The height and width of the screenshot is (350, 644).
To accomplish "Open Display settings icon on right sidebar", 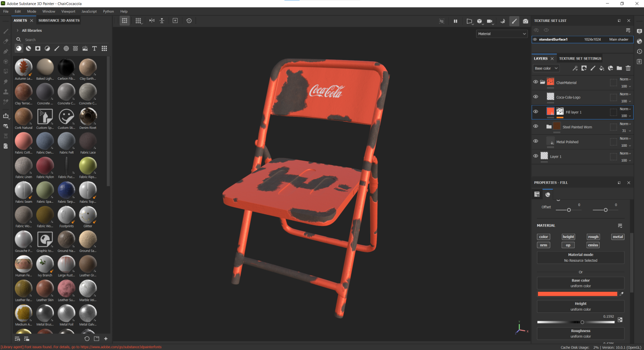I will (x=639, y=31).
